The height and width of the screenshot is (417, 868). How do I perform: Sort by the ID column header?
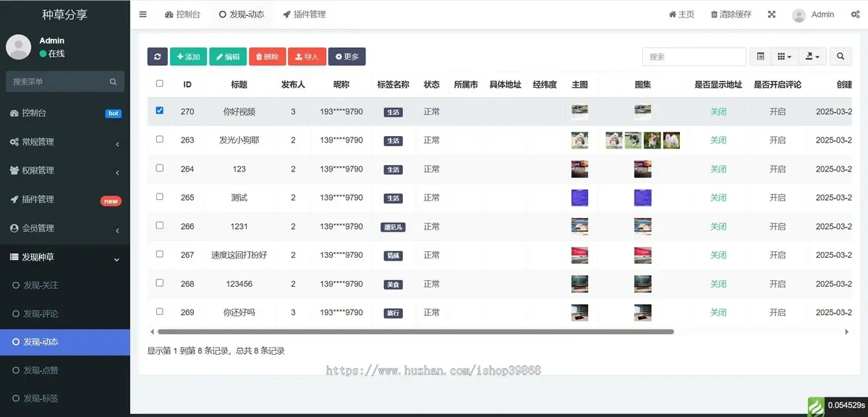[x=187, y=85]
